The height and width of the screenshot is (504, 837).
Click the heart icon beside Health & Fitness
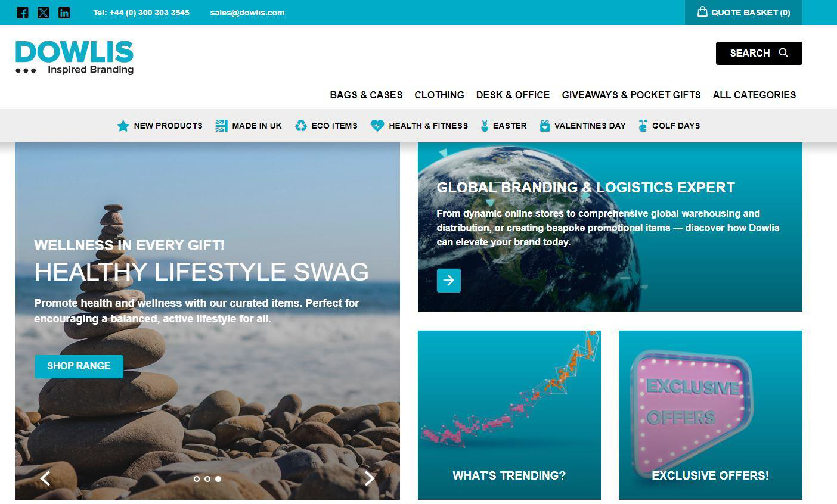[377, 126]
